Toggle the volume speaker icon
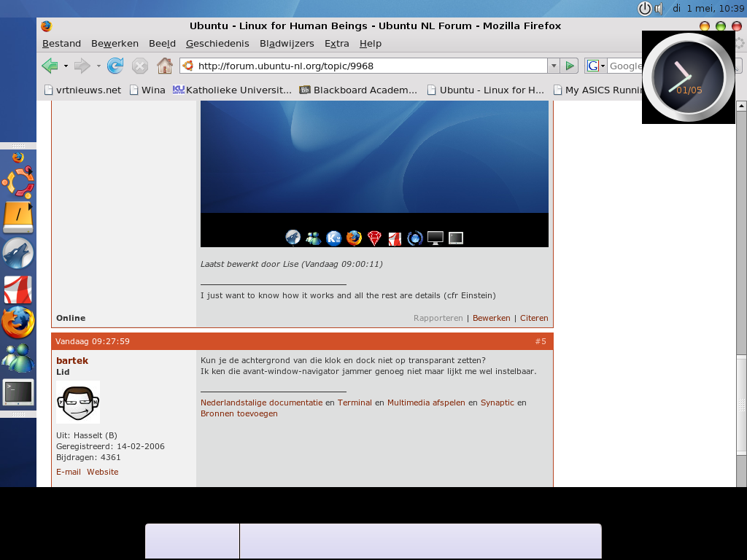 [x=658, y=9]
